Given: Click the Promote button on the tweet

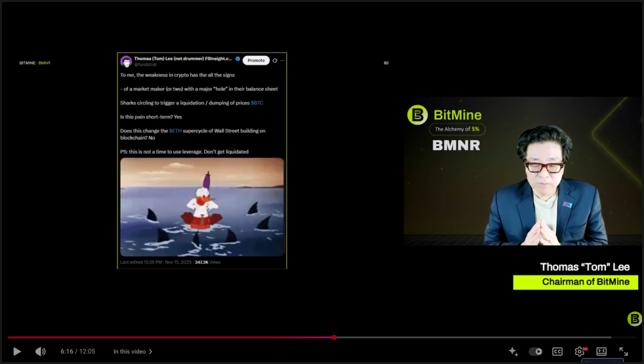Looking at the screenshot, I should pos(256,61).
